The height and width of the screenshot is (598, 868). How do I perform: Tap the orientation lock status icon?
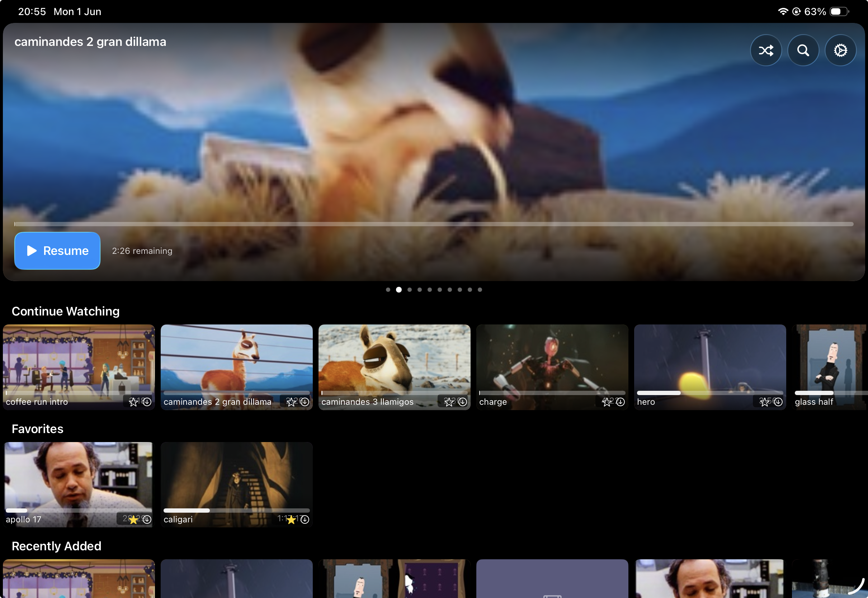[796, 11]
